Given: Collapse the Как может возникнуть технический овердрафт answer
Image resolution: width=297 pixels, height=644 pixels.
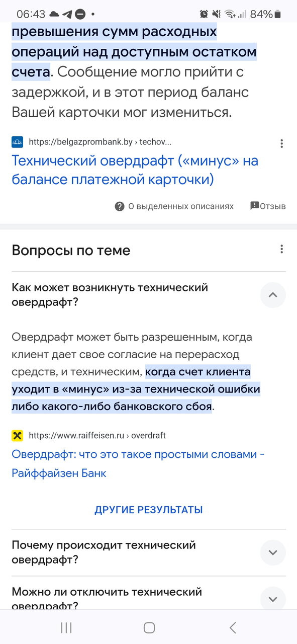Looking at the screenshot, I should tap(273, 295).
